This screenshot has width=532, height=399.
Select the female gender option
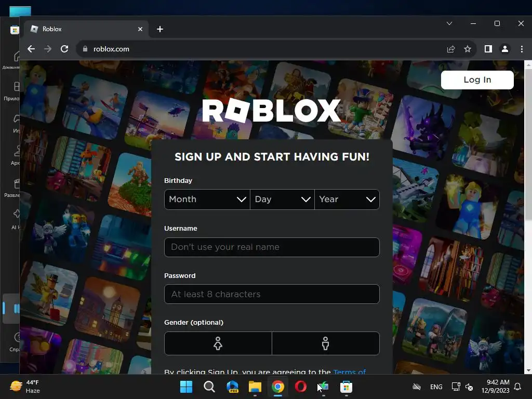[x=218, y=343]
